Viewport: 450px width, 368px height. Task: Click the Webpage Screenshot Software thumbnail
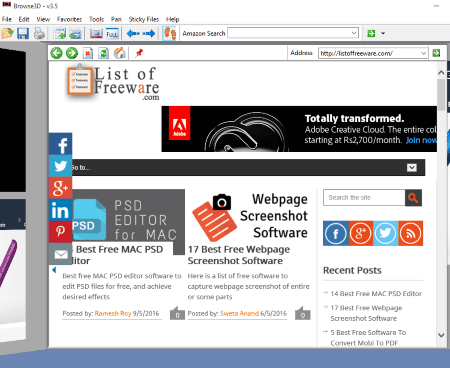coord(250,216)
